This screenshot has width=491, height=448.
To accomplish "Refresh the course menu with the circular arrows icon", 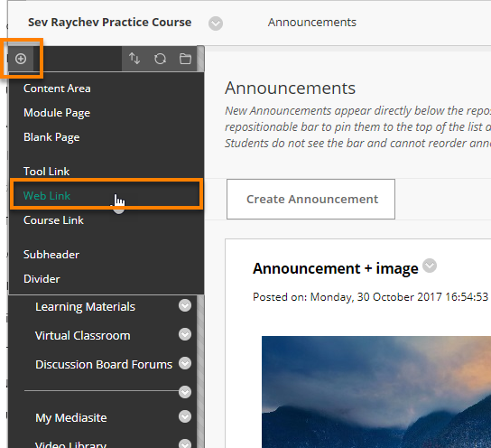I will [160, 59].
